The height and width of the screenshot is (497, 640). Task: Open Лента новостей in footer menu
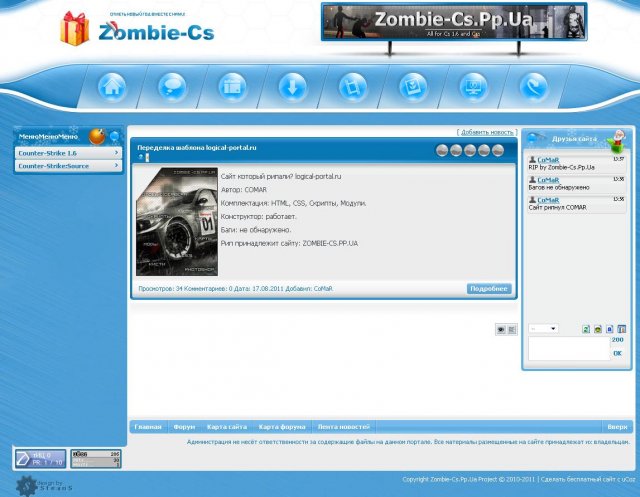[344, 427]
